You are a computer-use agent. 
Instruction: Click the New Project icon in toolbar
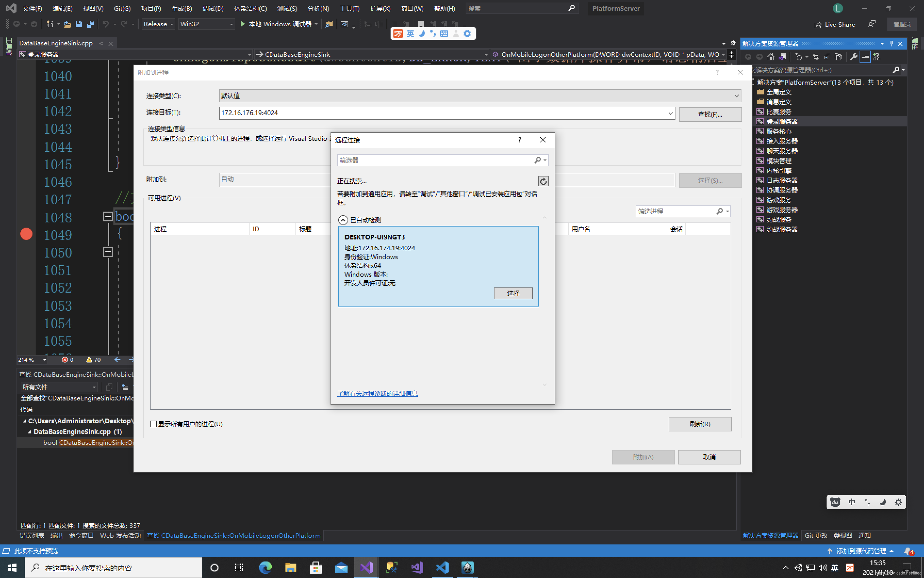pyautogui.click(x=50, y=24)
